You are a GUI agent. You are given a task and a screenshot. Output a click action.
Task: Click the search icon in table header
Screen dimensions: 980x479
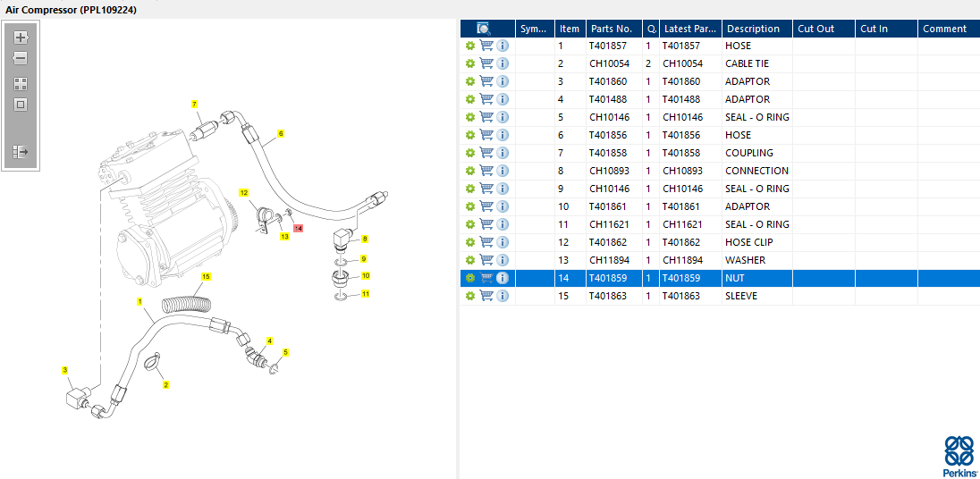(483, 28)
